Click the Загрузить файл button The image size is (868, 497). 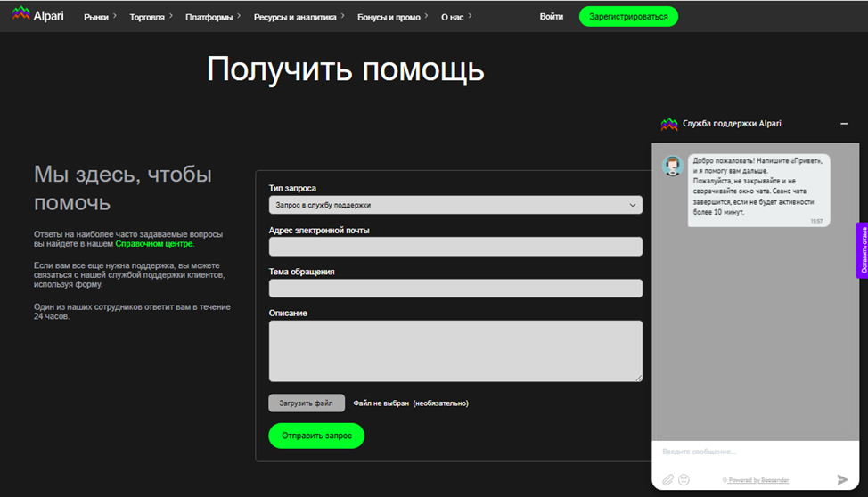coord(307,403)
